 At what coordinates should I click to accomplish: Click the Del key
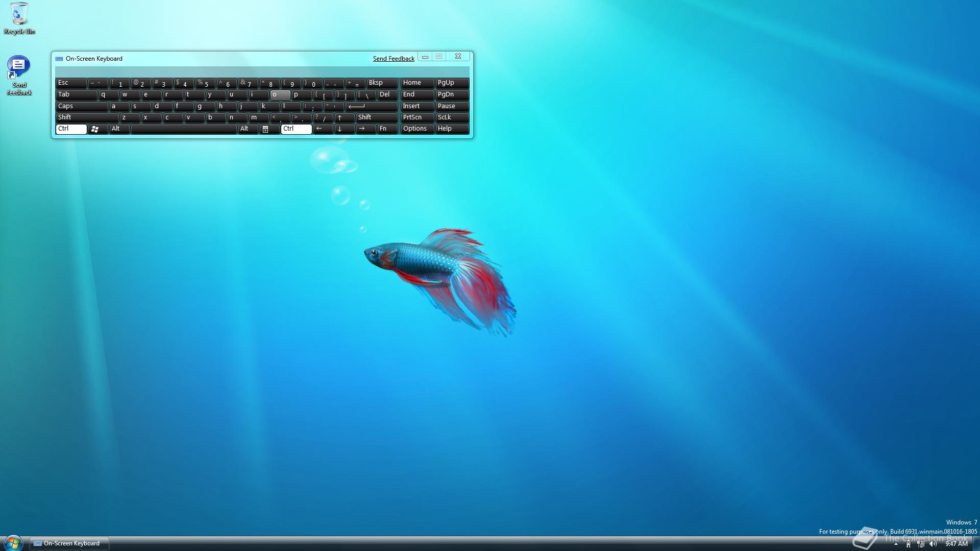pos(387,95)
